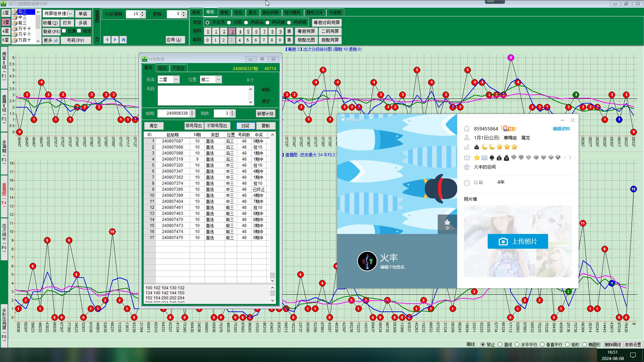The height and width of the screenshot is (362, 644).
Task: Open the 遗漏图 (F4) side tab
Action: pos(4,194)
